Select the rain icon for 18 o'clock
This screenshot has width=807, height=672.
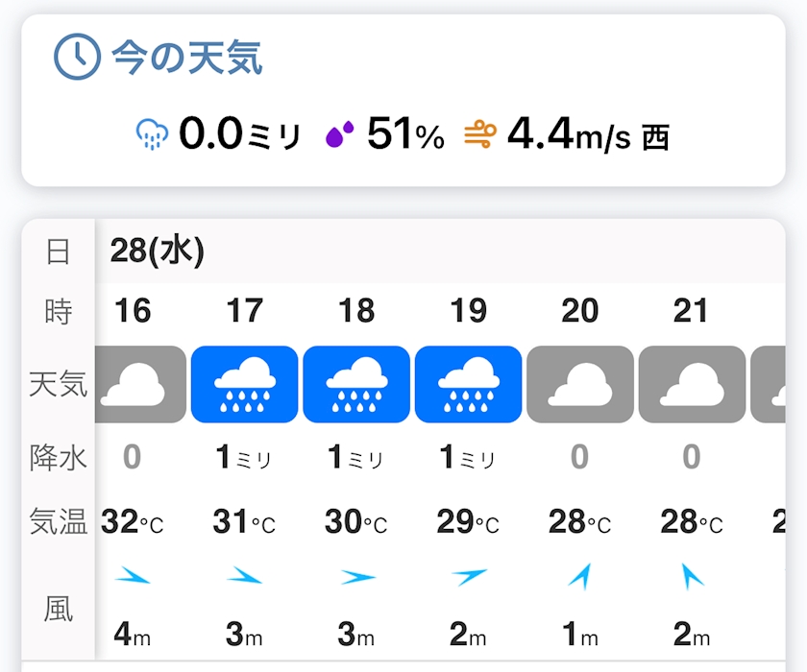[356, 385]
